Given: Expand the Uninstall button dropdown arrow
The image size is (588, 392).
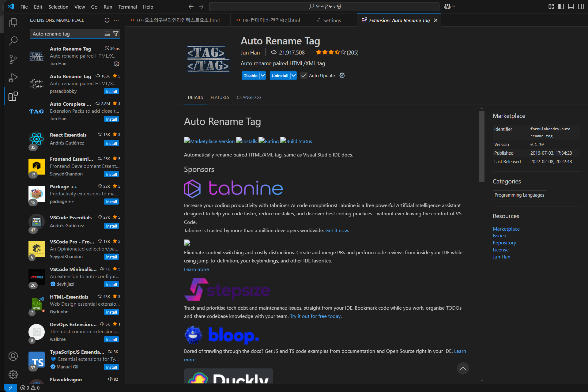Looking at the screenshot, I should [293, 76].
